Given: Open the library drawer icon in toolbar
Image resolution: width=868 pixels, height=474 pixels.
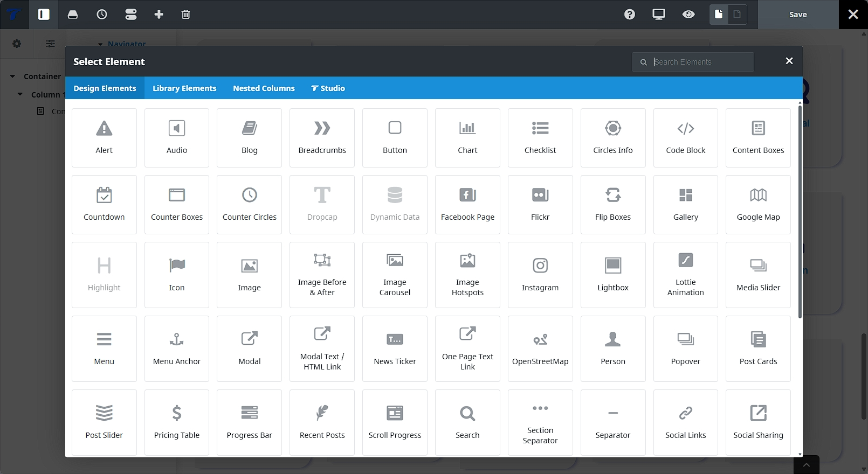Looking at the screenshot, I should 73,15.
